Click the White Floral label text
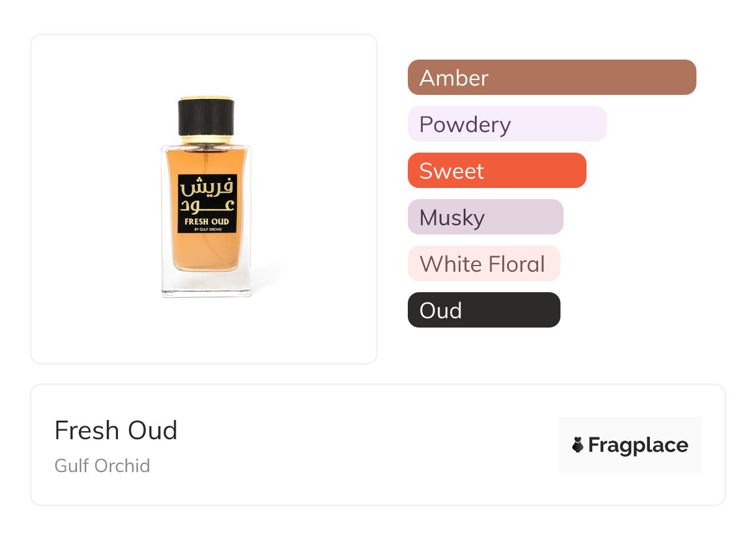 pyautogui.click(x=482, y=264)
